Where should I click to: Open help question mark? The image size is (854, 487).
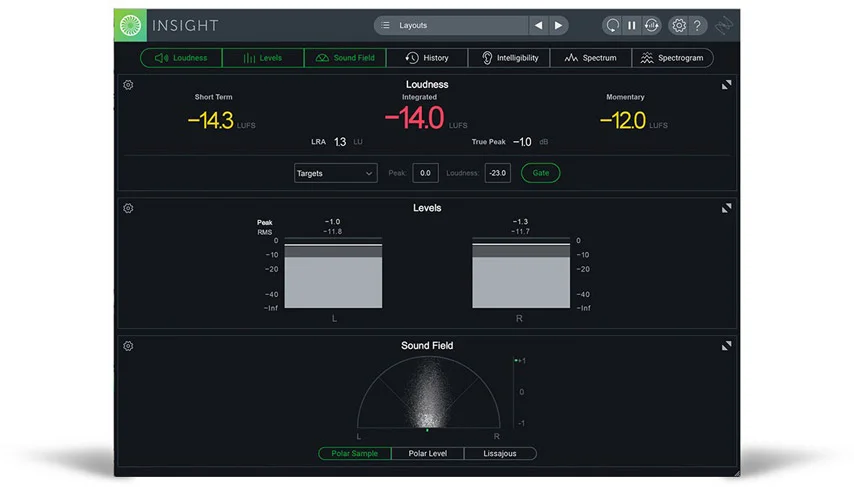[x=697, y=25]
